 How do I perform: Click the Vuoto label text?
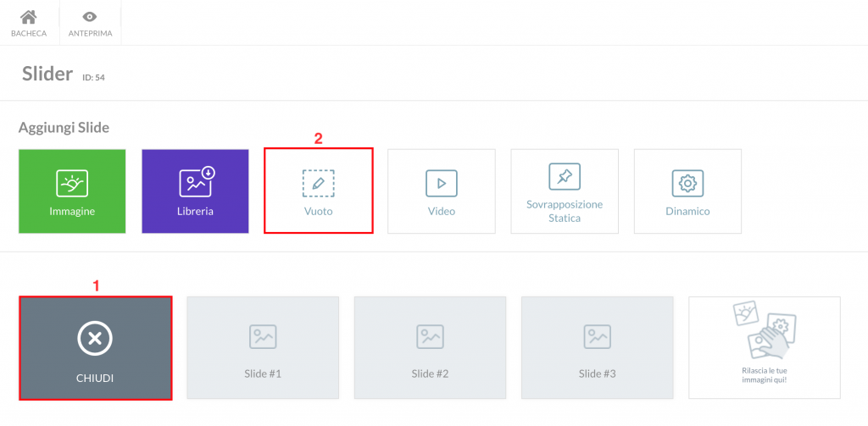coord(319,212)
